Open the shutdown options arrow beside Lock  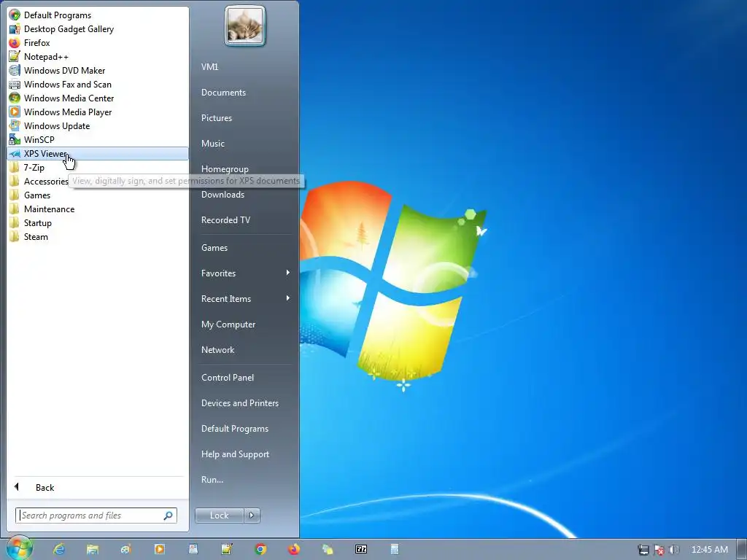pyautogui.click(x=252, y=516)
